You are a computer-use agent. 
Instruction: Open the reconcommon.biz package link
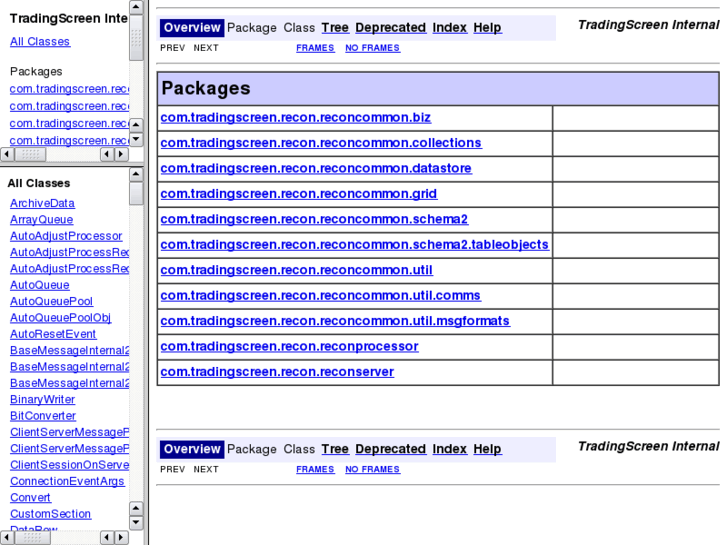pyautogui.click(x=295, y=118)
